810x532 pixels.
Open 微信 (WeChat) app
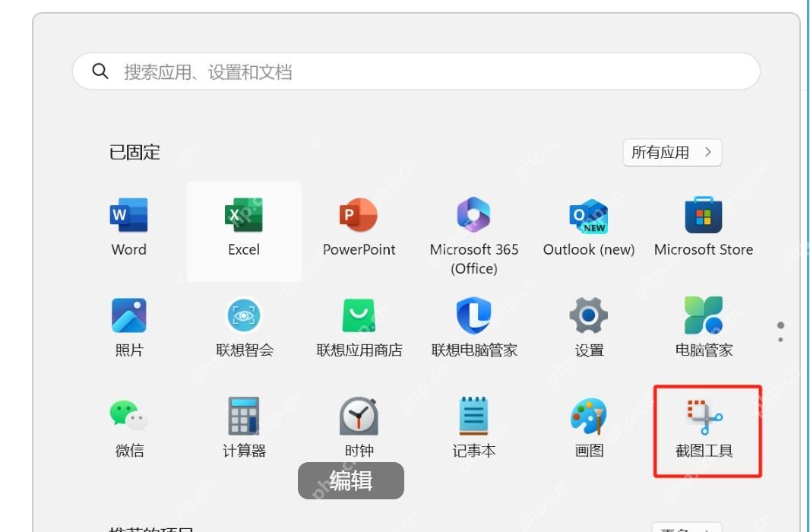pyautogui.click(x=128, y=415)
